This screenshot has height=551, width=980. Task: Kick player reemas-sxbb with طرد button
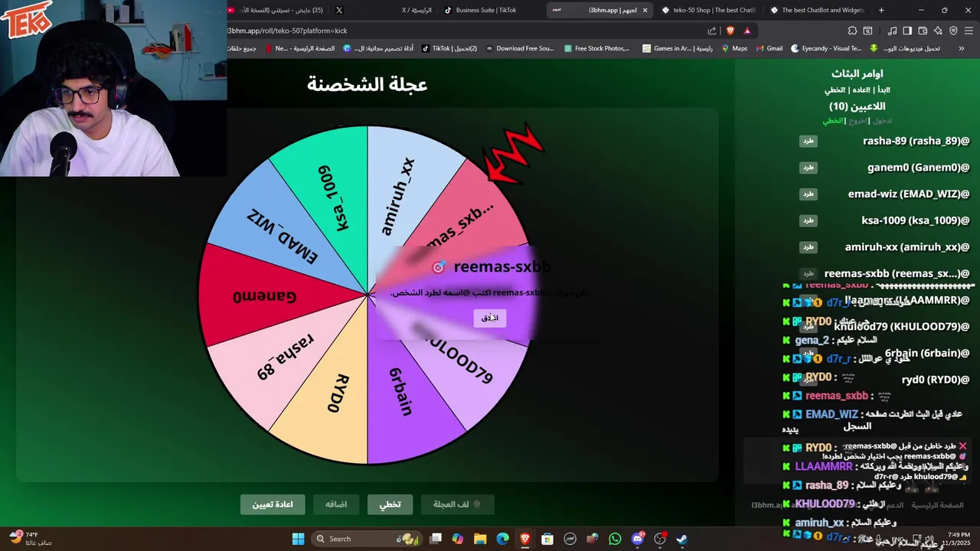tap(808, 273)
